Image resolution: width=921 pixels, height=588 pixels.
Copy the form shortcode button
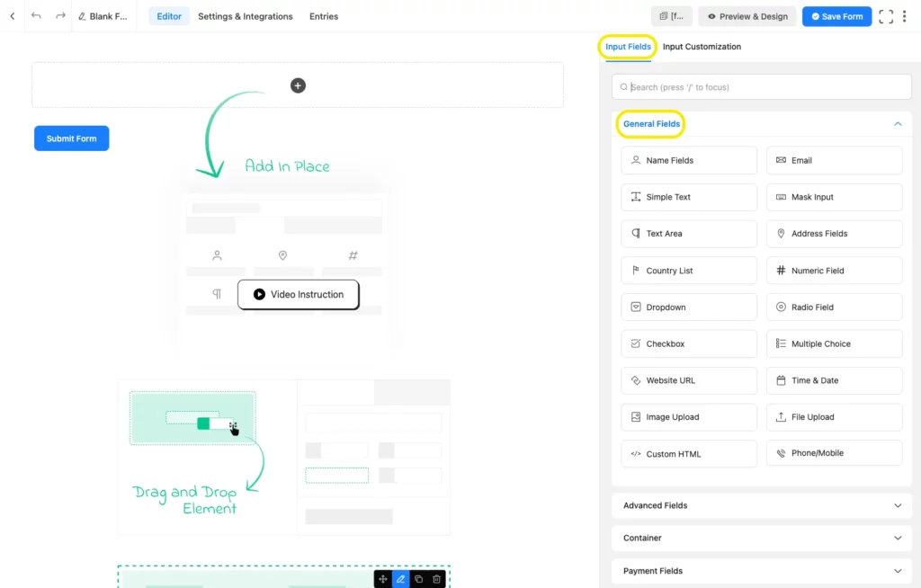pyautogui.click(x=671, y=16)
